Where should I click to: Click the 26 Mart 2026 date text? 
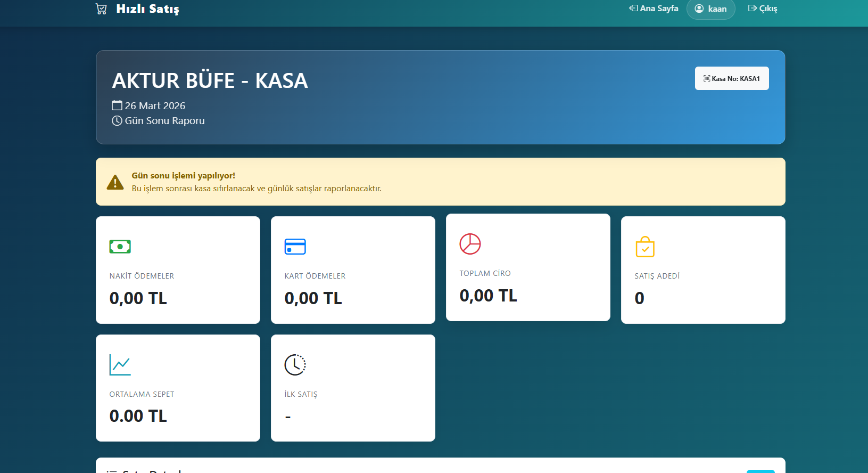tap(155, 106)
